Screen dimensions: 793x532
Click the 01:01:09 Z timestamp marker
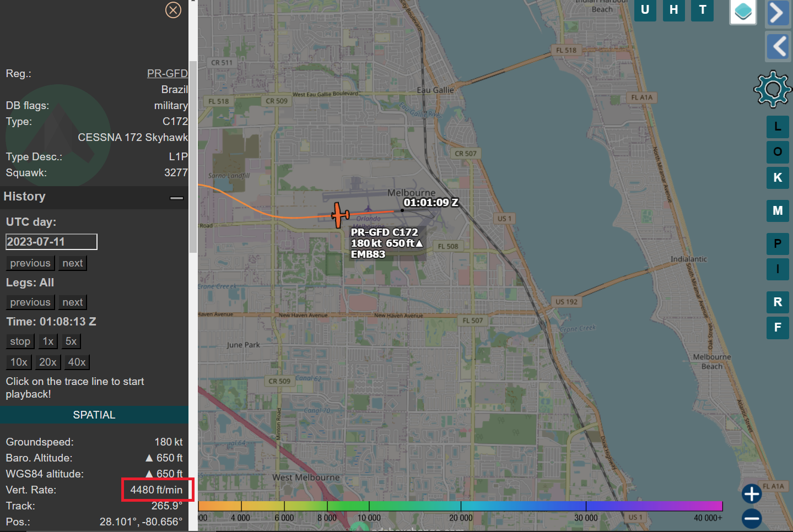(431, 203)
